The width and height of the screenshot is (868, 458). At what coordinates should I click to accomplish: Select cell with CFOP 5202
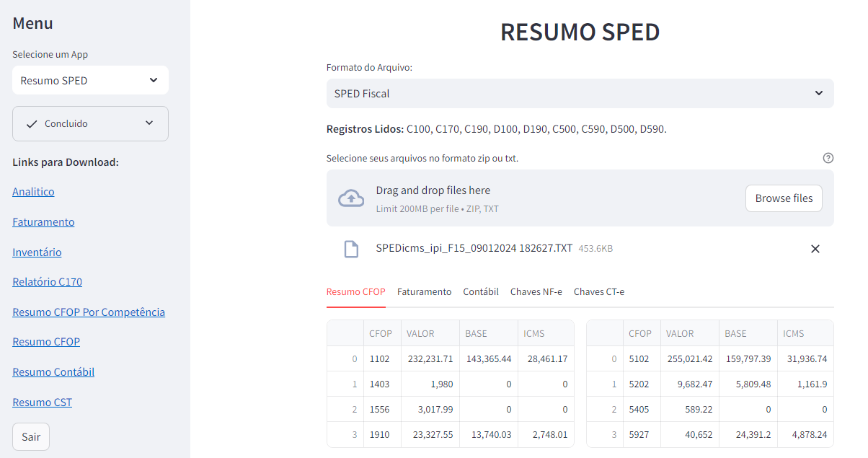coord(642,384)
